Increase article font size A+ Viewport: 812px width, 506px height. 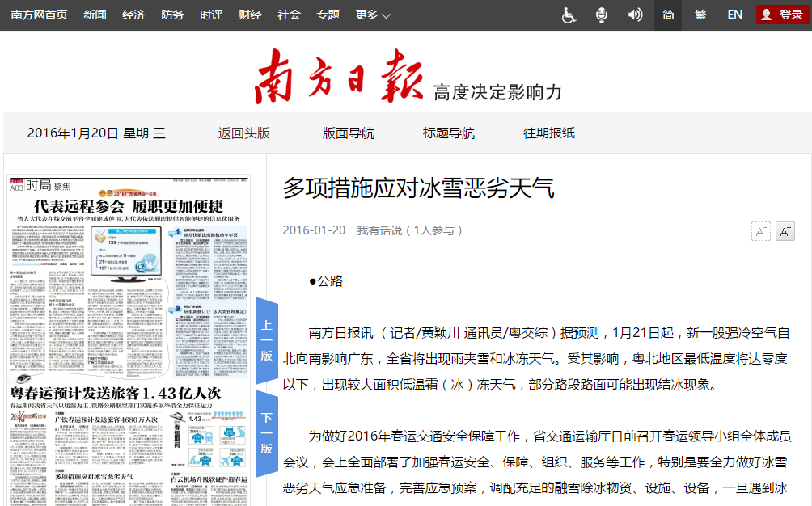785,231
